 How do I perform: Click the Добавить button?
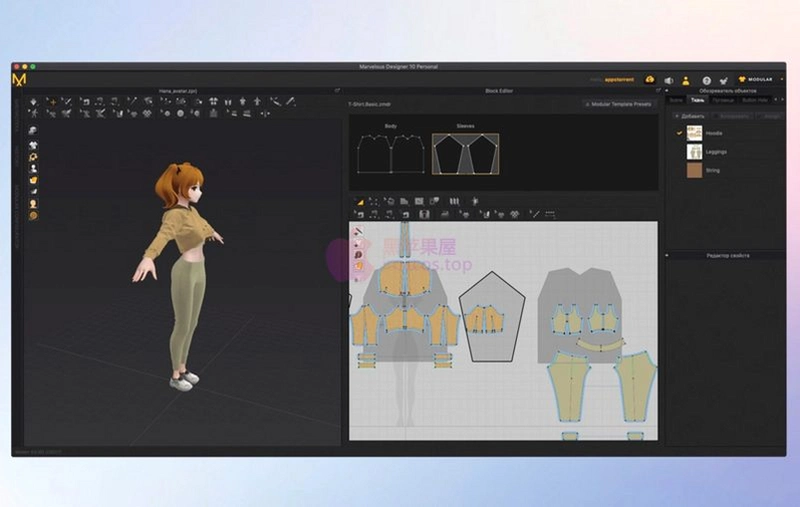[x=690, y=116]
